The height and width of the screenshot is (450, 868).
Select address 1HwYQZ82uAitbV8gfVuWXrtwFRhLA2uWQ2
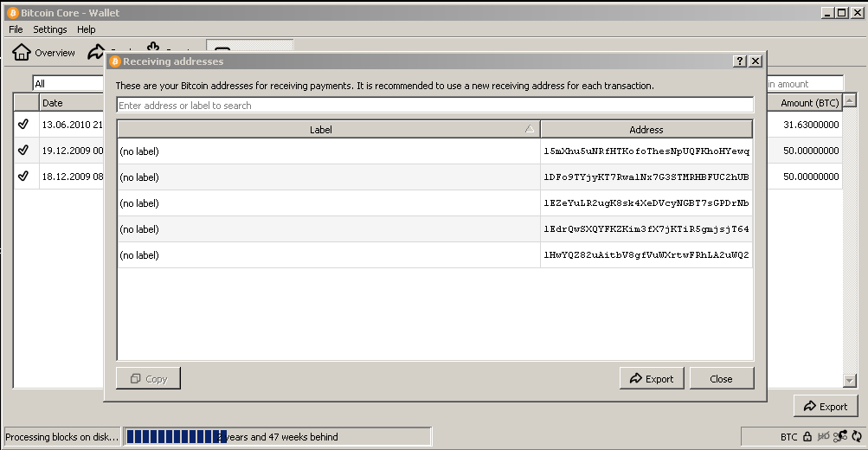pos(646,255)
